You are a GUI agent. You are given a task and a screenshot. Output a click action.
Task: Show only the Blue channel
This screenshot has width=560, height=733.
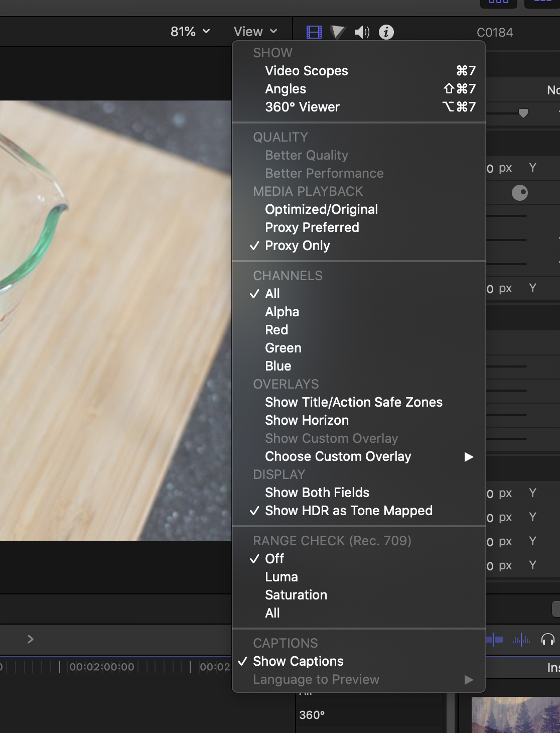point(359,366)
